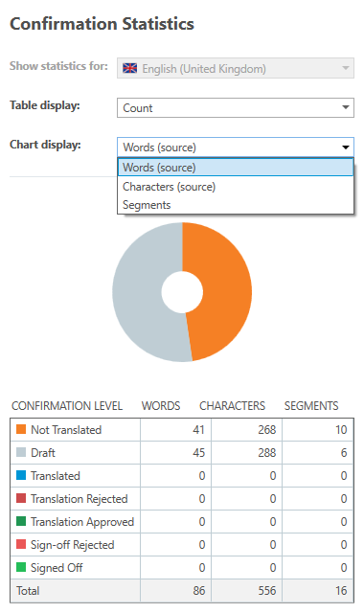Viewport: 364px width, 613px height.
Task: Select the Translated row label
Action: click(x=56, y=476)
